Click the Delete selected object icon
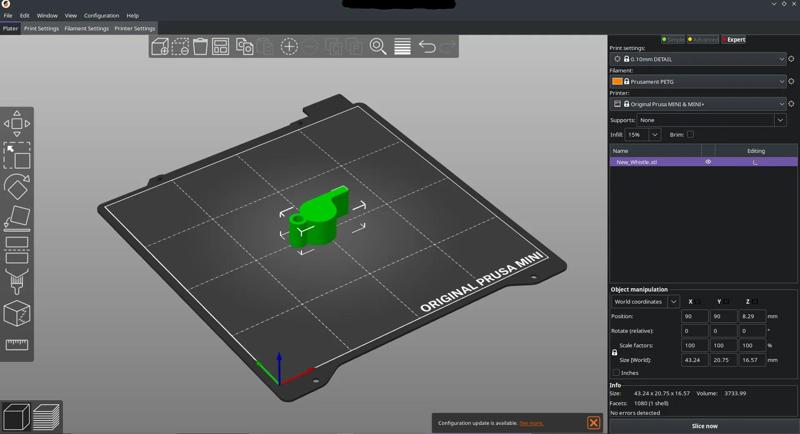This screenshot has width=800, height=434. coord(180,47)
